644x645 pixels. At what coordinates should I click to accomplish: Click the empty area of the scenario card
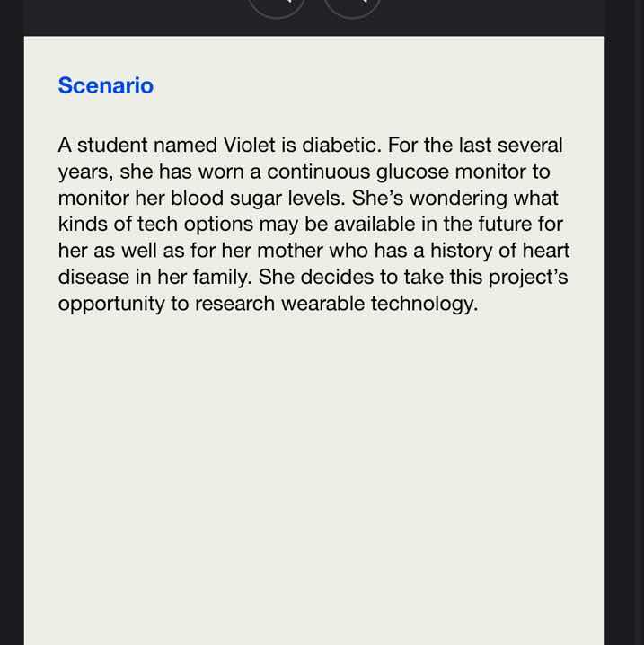click(x=314, y=473)
